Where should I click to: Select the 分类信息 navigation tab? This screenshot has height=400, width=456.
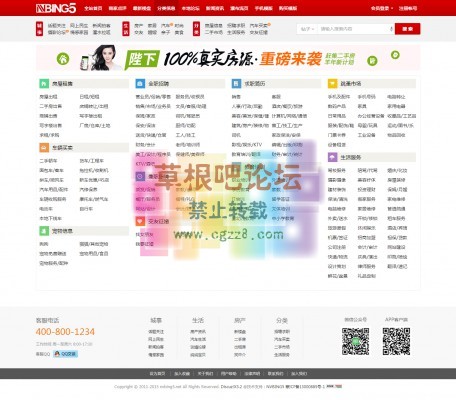click(x=166, y=8)
